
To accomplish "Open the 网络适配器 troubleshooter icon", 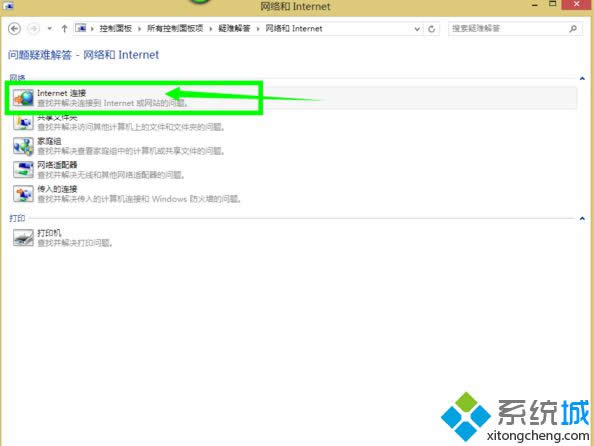I will [23, 170].
